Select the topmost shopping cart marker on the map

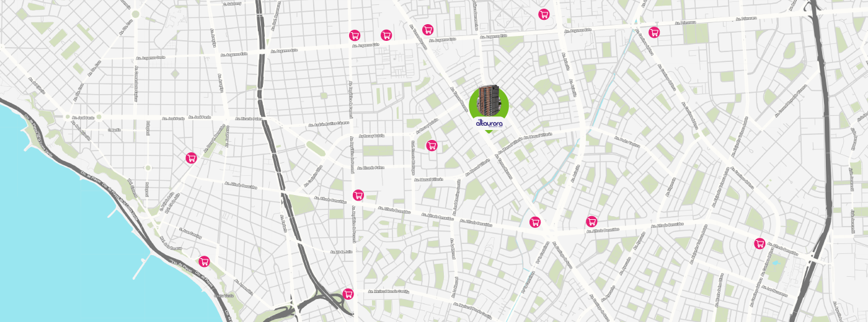pyautogui.click(x=544, y=14)
